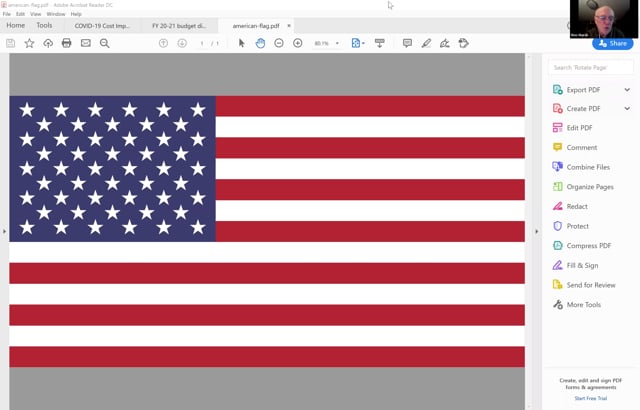Open the sign document pen icon

(x=444, y=43)
